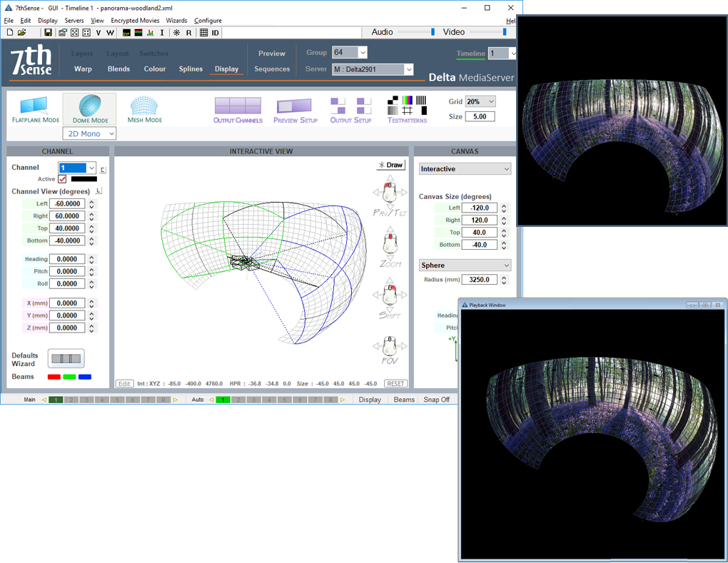The height and width of the screenshot is (563, 728).
Task: Toggle Display in the bottom status bar
Action: [x=370, y=400]
